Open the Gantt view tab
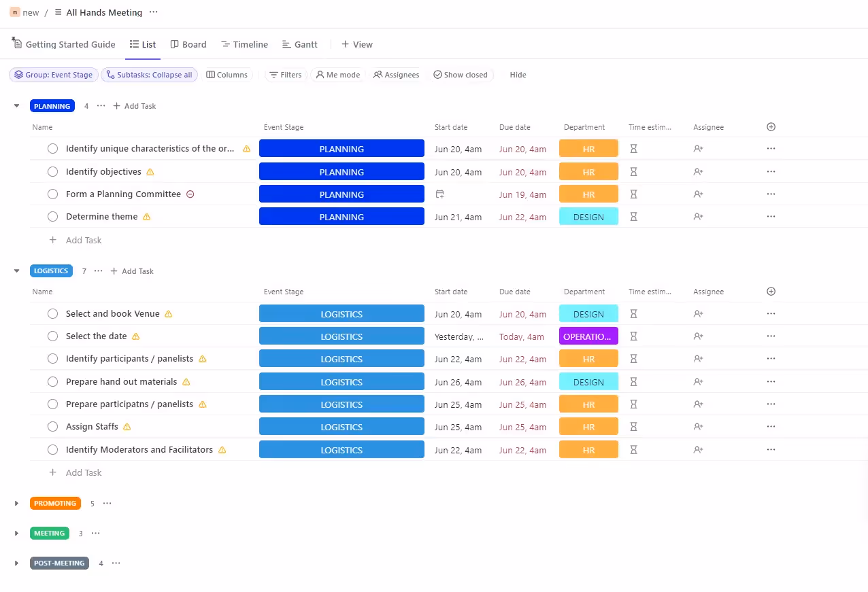The width and height of the screenshot is (868, 592). pos(299,44)
